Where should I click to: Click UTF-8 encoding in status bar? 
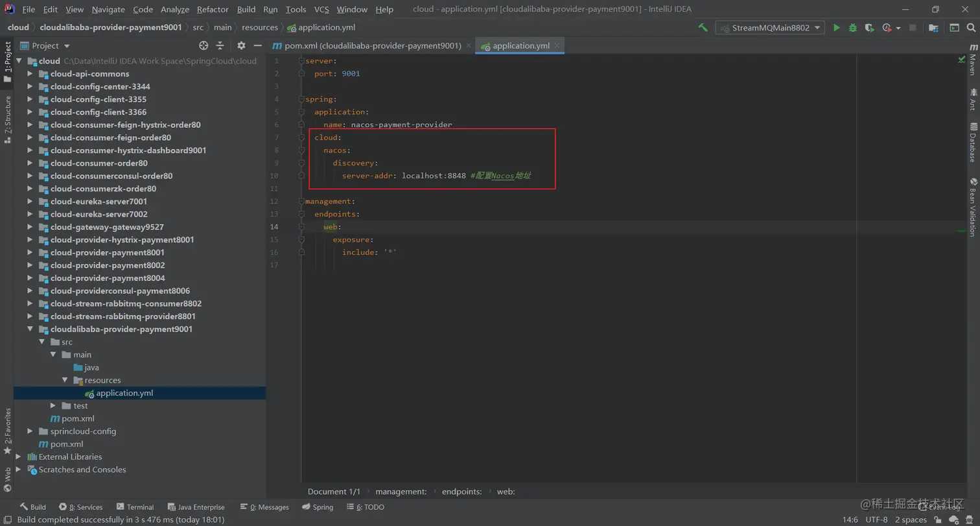(x=876, y=520)
